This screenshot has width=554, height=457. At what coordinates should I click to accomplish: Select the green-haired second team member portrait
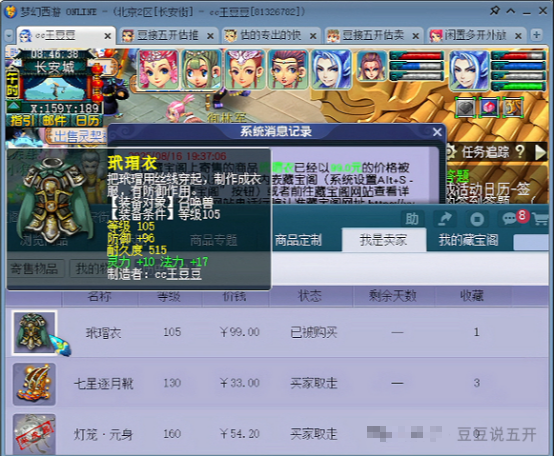click(x=201, y=69)
